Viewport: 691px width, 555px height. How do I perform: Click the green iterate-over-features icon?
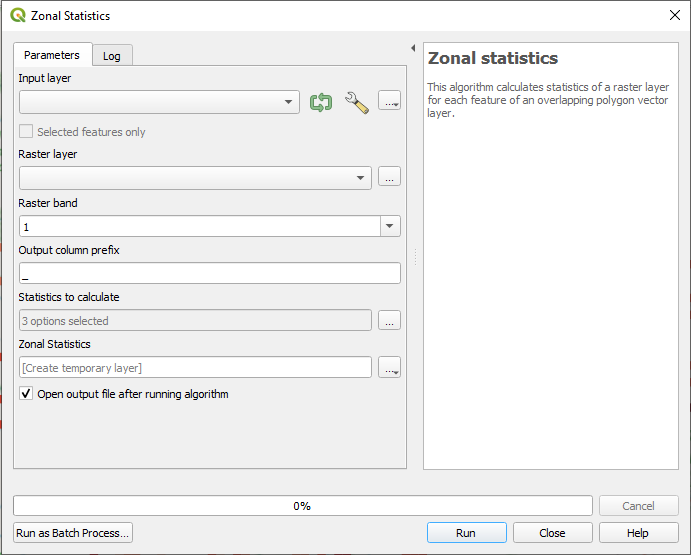[321, 102]
